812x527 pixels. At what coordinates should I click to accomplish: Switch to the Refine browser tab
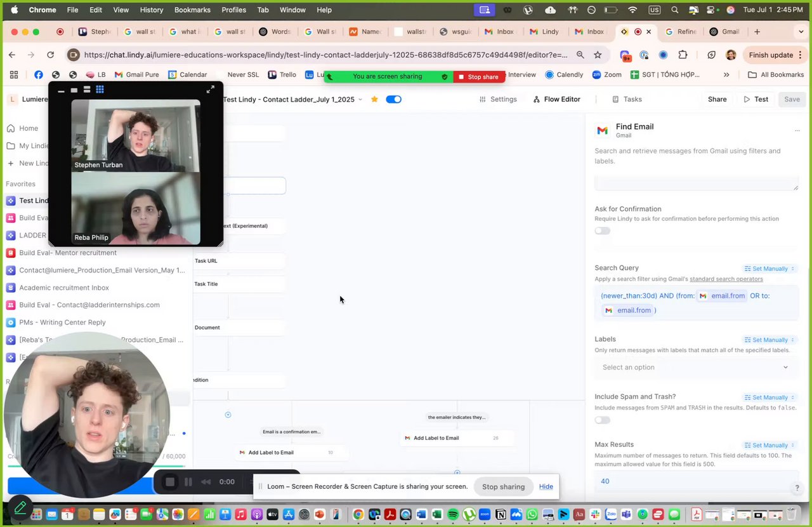pos(680,32)
